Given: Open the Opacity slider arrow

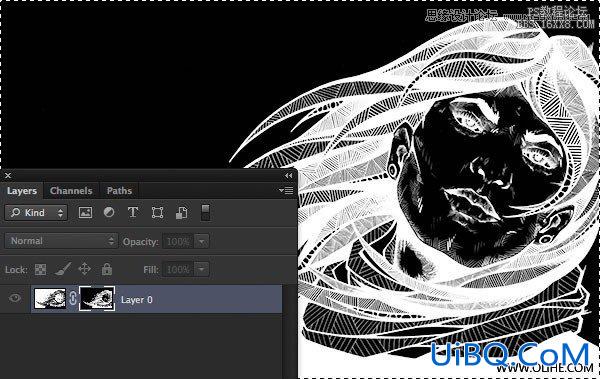Looking at the screenshot, I should coord(202,242).
